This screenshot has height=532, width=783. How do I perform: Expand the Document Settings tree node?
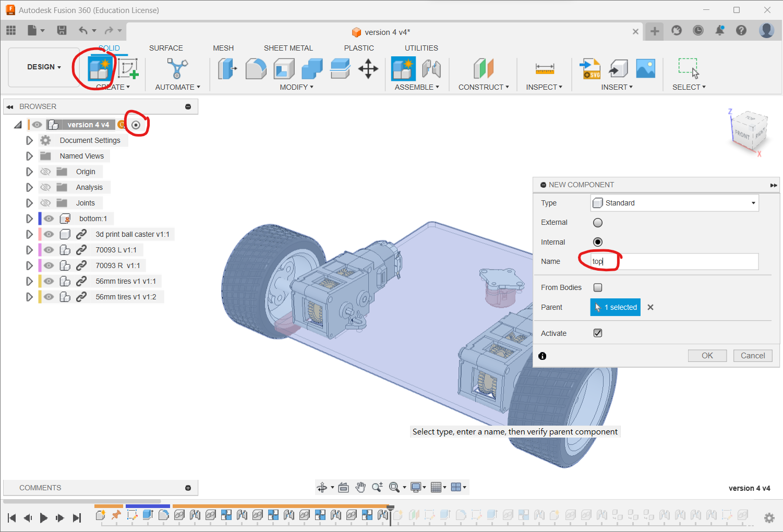(x=29, y=140)
